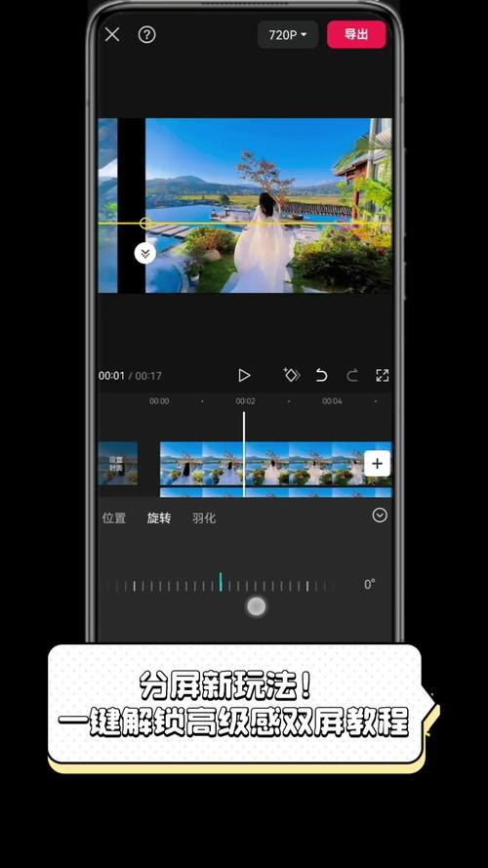
Task: Redo the last undone edit
Action: tap(352, 375)
